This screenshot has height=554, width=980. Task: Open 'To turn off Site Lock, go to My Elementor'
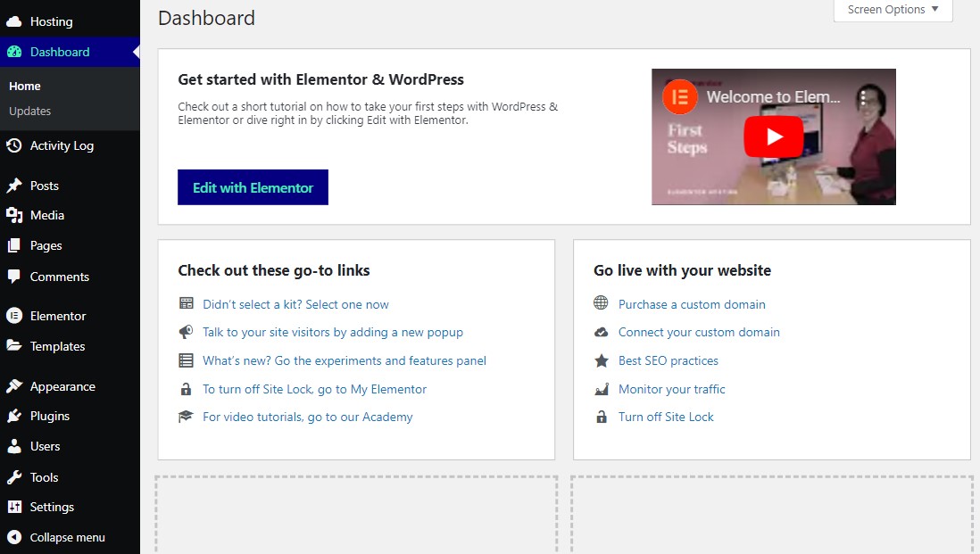point(314,389)
